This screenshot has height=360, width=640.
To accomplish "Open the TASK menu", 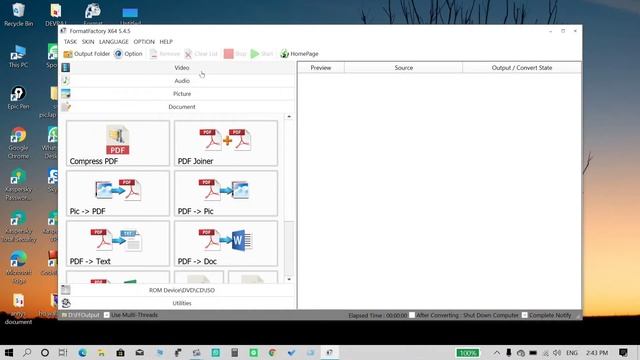I will point(70,42).
